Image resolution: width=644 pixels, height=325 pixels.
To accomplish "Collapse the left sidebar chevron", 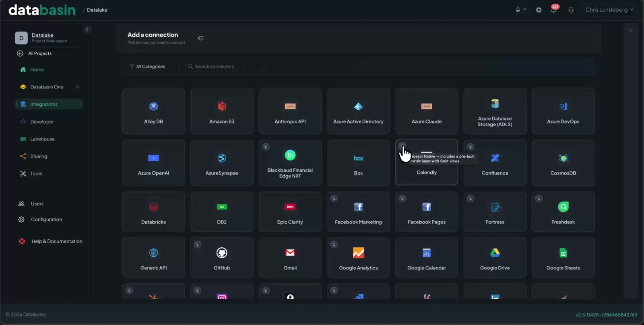I will [87, 29].
